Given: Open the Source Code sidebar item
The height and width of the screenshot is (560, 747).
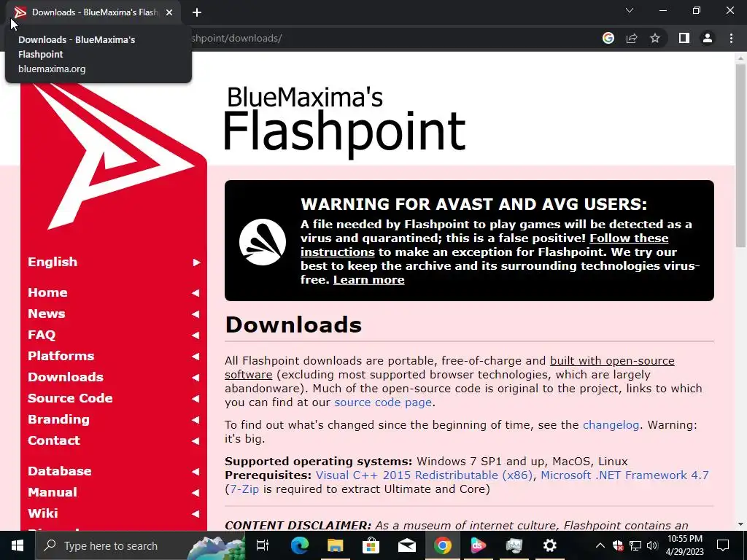Looking at the screenshot, I should 70,398.
